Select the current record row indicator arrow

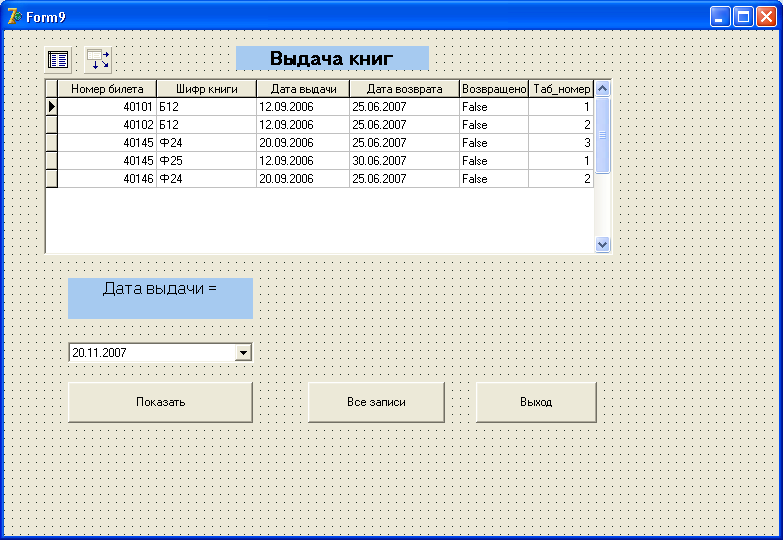(x=52, y=106)
